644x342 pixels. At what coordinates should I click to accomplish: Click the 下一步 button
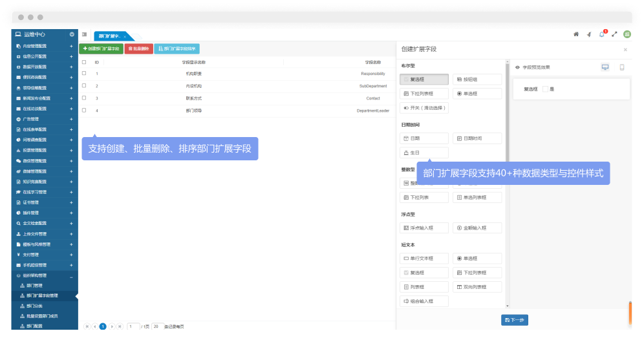(514, 320)
